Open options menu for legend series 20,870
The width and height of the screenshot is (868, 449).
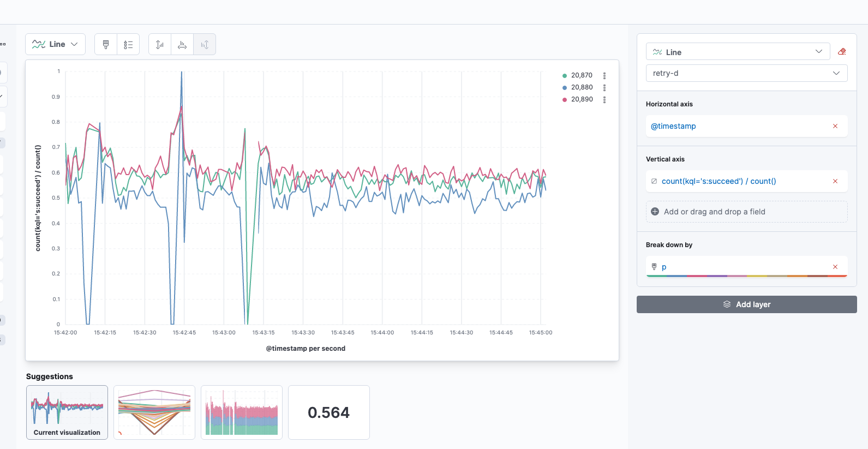(x=604, y=76)
